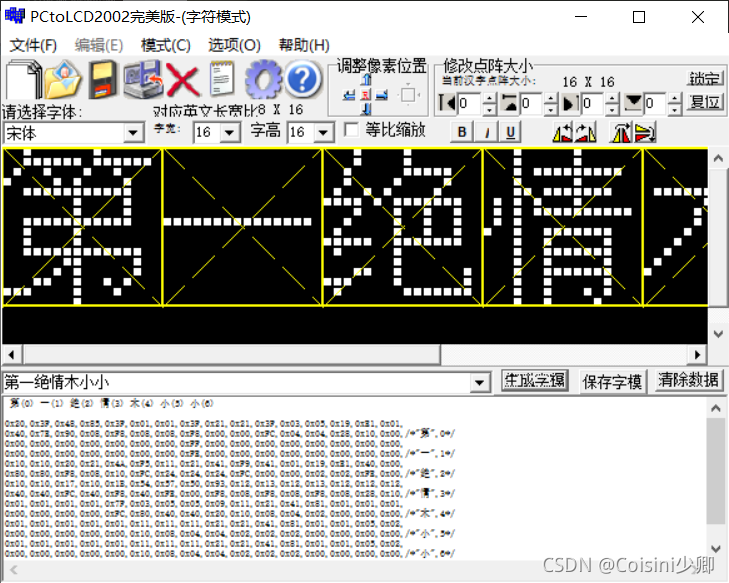The height and width of the screenshot is (583, 729).
Task: Shift pixels up with the up arrow
Action: pyautogui.click(x=366, y=79)
